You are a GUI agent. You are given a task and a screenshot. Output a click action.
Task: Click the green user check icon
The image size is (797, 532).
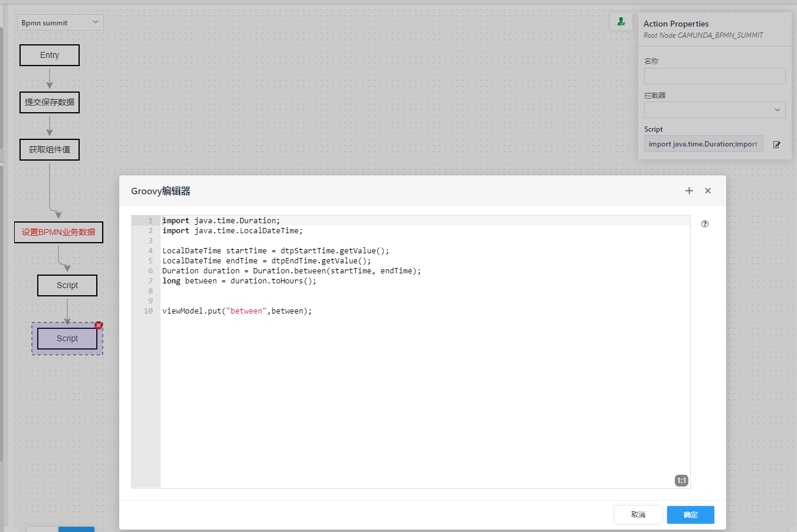pyautogui.click(x=621, y=22)
